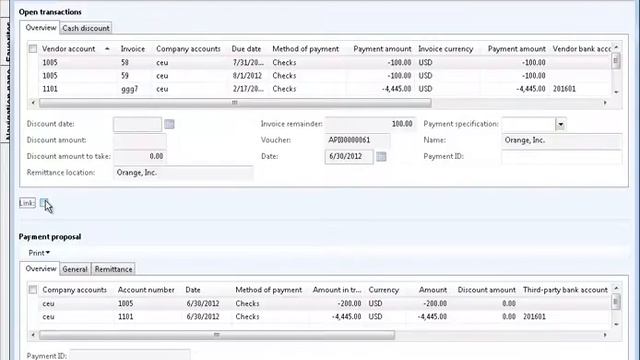Click the horizontal scrollbar in Payment proposal grid
Viewport: 640px width, 360px height.
(x=217, y=335)
